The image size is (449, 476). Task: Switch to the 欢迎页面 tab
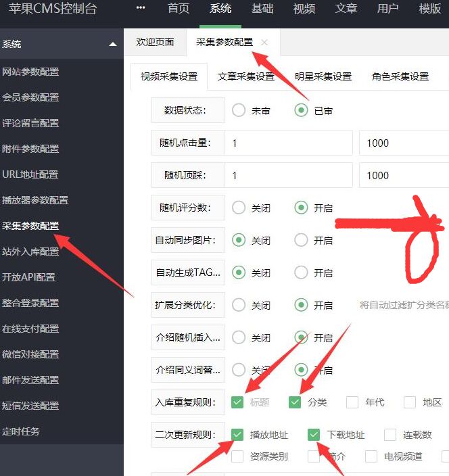point(155,42)
